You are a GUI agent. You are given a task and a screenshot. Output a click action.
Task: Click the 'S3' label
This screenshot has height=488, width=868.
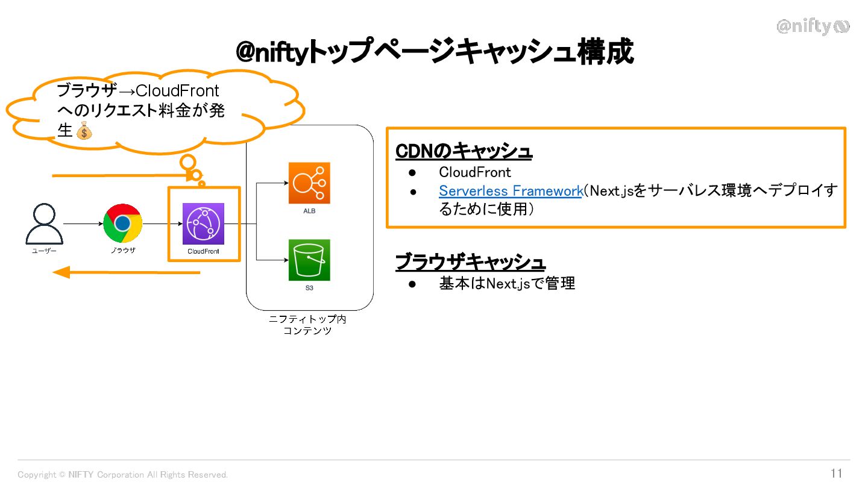point(309,289)
